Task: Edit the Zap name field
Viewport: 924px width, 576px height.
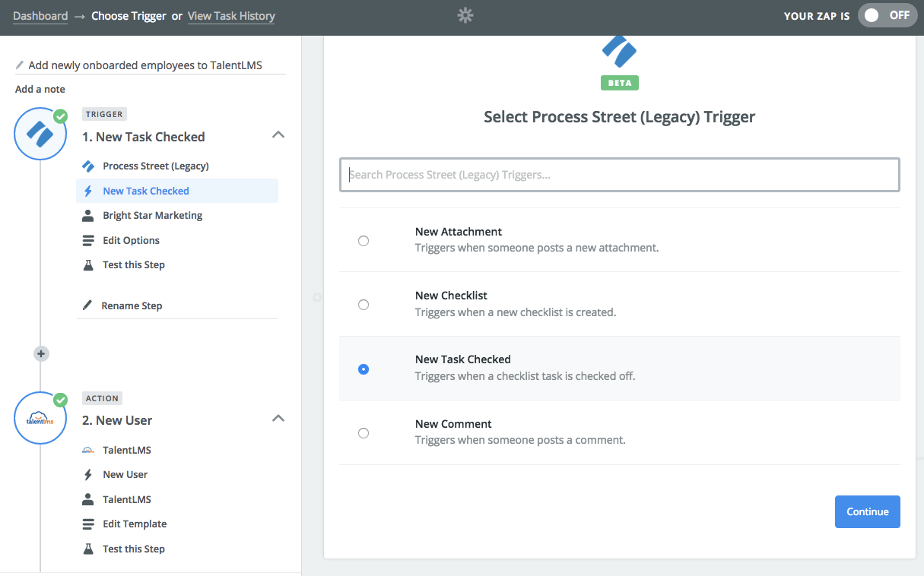Action: 151,65
